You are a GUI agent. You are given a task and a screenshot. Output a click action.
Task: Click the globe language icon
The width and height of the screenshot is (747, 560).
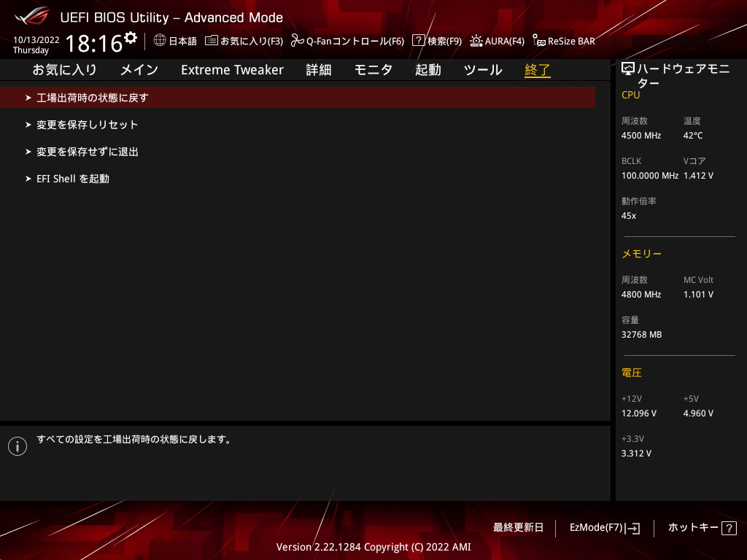click(160, 40)
